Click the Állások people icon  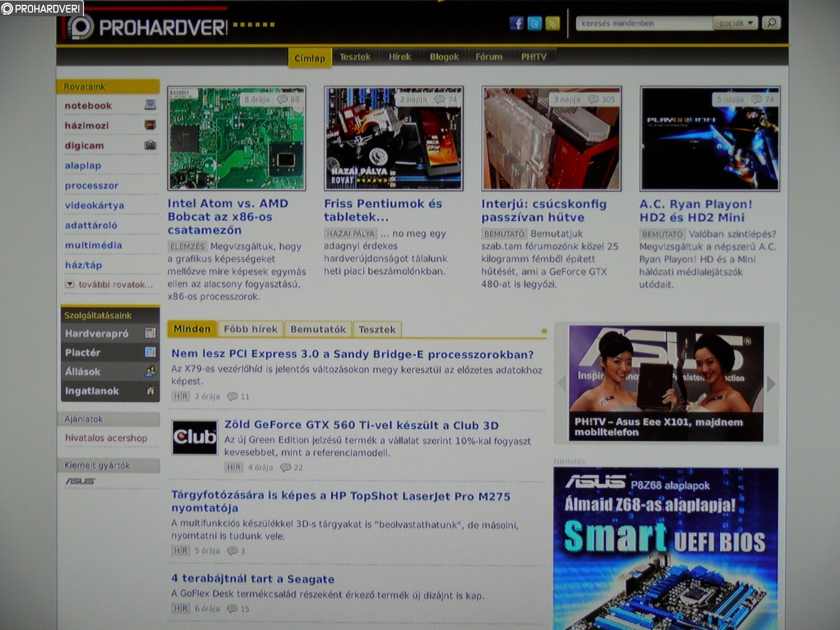pos(150,371)
